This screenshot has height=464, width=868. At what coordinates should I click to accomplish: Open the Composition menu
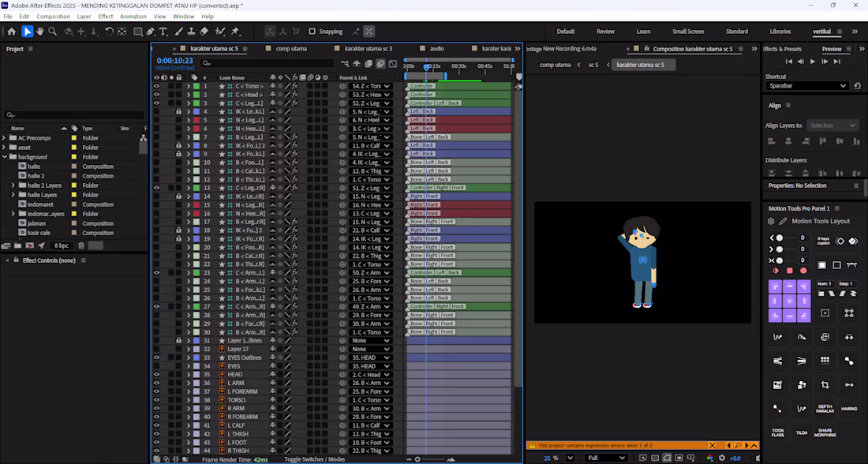click(53, 16)
